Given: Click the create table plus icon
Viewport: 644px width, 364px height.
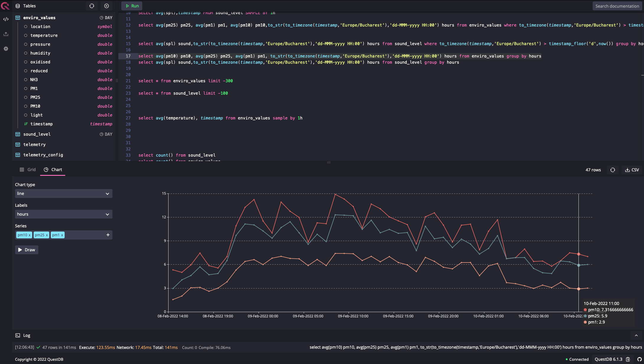Looking at the screenshot, I should click(107, 6).
